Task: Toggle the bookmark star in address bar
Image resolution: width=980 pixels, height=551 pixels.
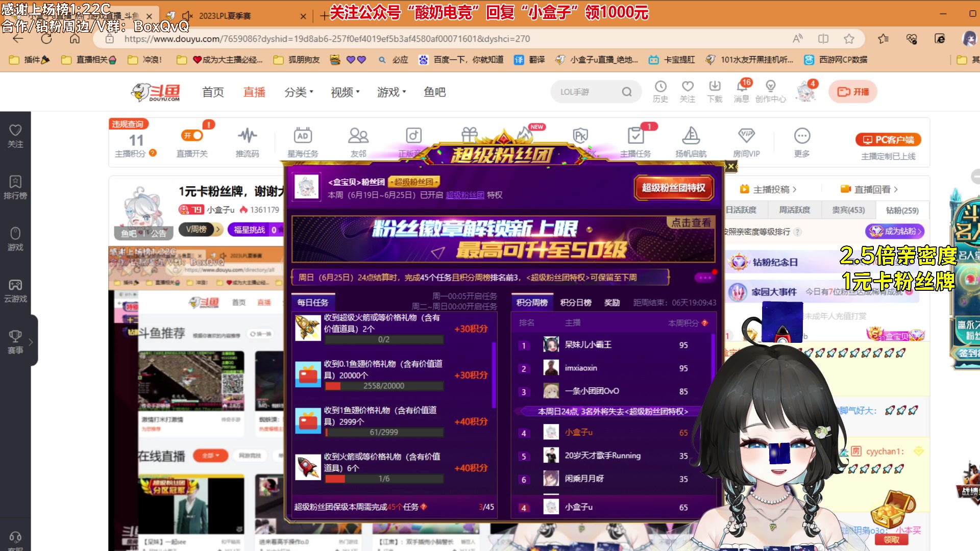Action: point(849,38)
